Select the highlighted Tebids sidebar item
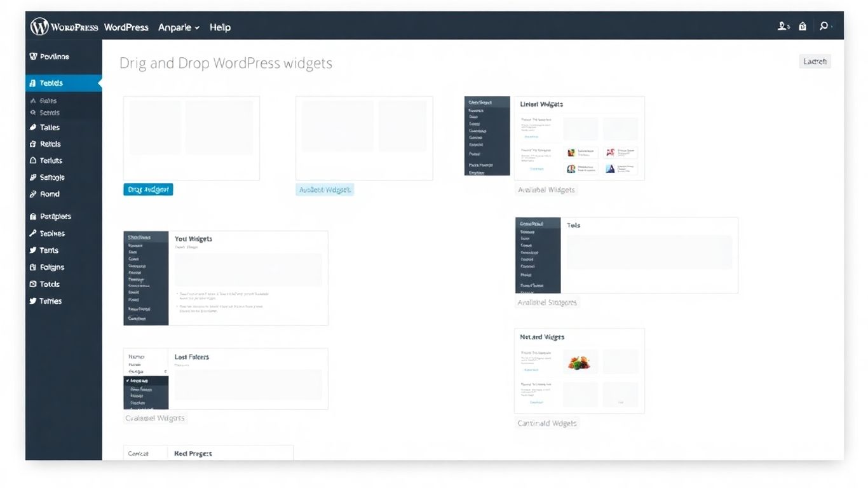 pyautogui.click(x=63, y=83)
